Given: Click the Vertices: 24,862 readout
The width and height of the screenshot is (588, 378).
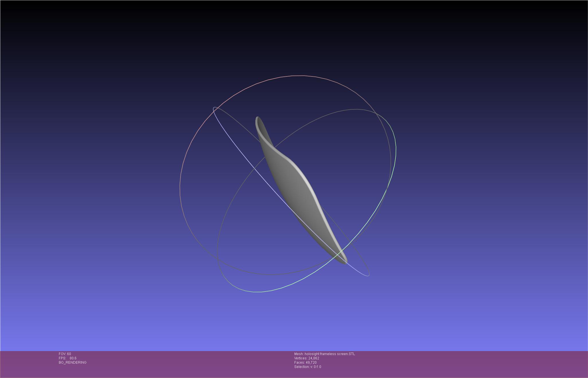Looking at the screenshot, I should [307, 358].
